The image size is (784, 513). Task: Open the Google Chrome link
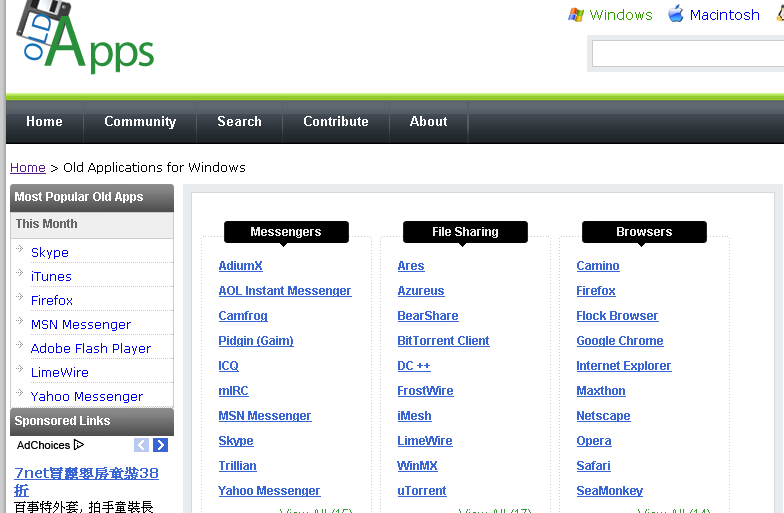tap(620, 341)
